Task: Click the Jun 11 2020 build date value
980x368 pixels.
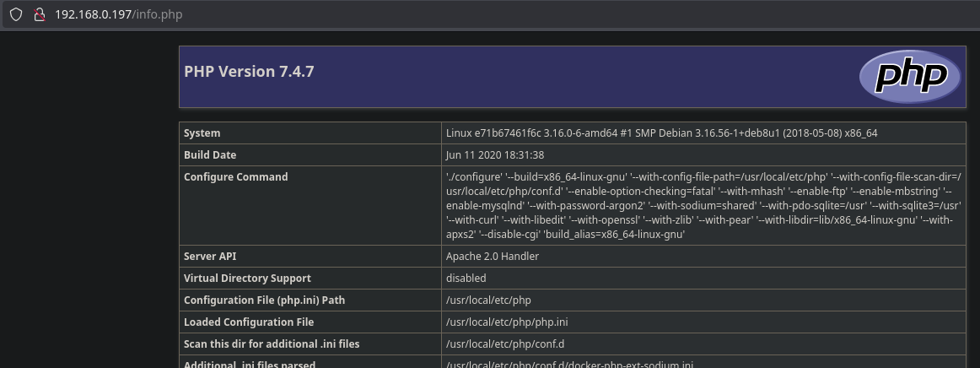Action: click(494, 155)
